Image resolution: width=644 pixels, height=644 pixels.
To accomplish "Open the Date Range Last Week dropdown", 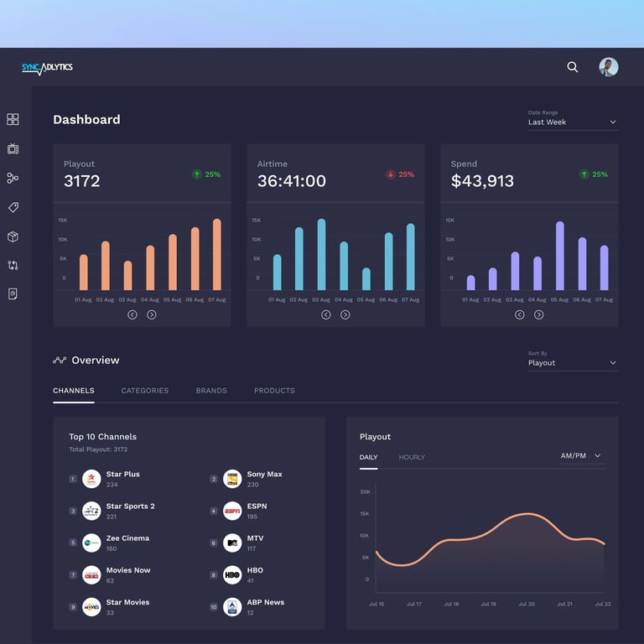I will pos(573,122).
